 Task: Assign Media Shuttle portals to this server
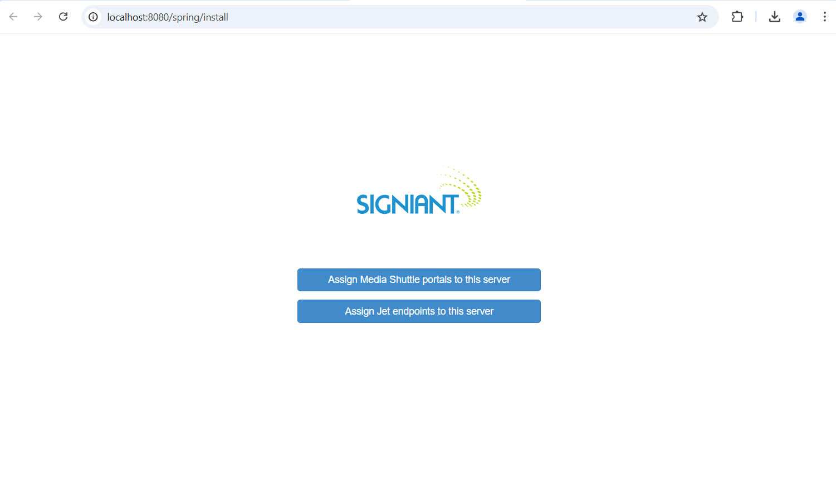[x=419, y=280]
